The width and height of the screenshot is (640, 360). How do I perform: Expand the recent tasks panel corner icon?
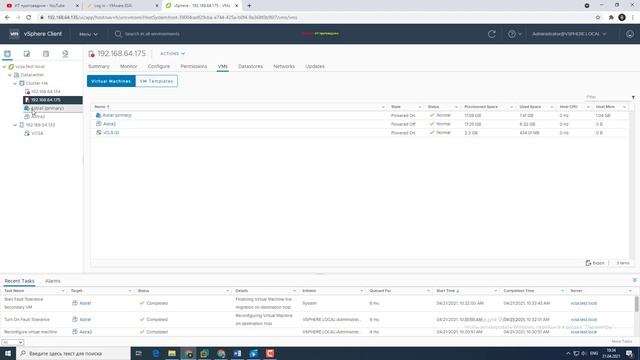(634, 280)
